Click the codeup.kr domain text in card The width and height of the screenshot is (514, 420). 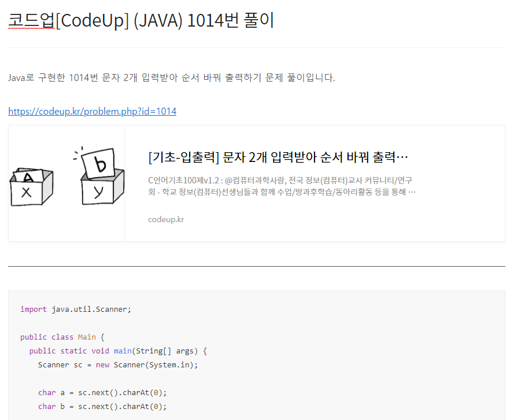(166, 219)
